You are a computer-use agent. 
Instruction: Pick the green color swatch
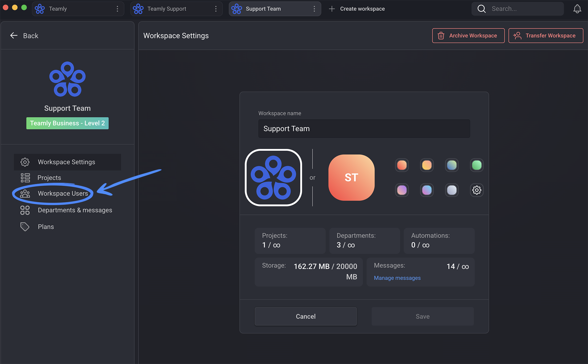point(477,165)
